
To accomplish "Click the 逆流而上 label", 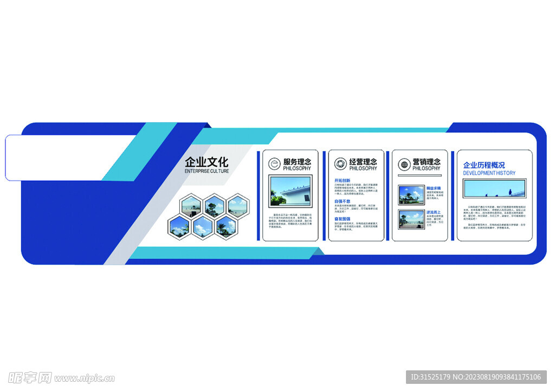I will tap(434, 212).
